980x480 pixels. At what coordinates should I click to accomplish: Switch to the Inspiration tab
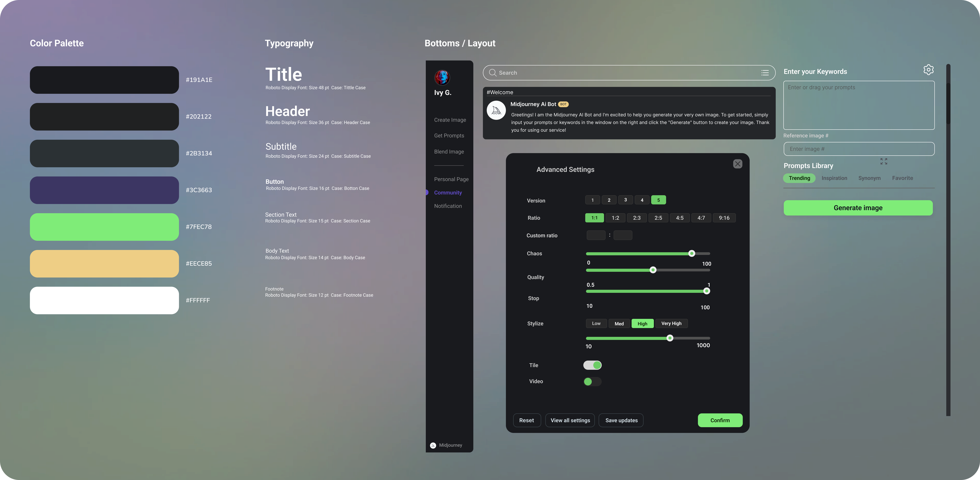click(x=834, y=178)
